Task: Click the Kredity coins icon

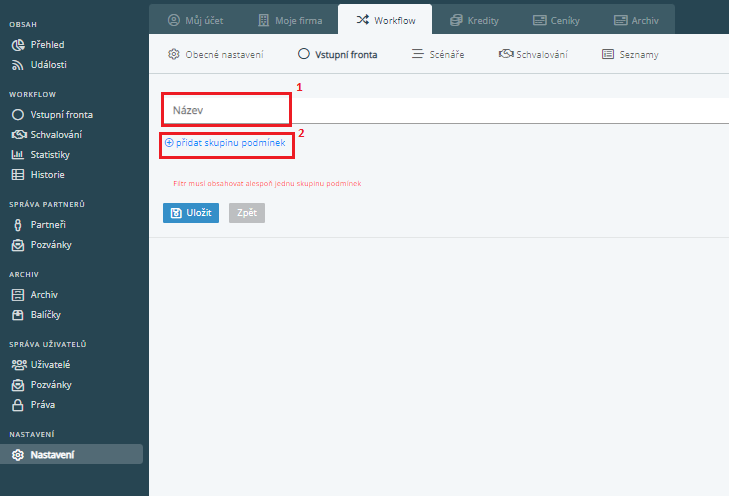Action: pyautogui.click(x=456, y=20)
